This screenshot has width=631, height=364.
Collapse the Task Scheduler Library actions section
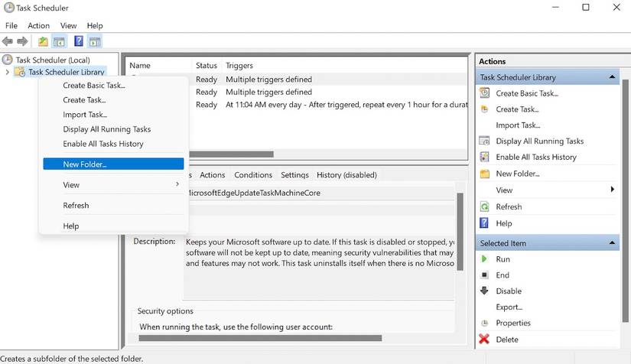612,76
